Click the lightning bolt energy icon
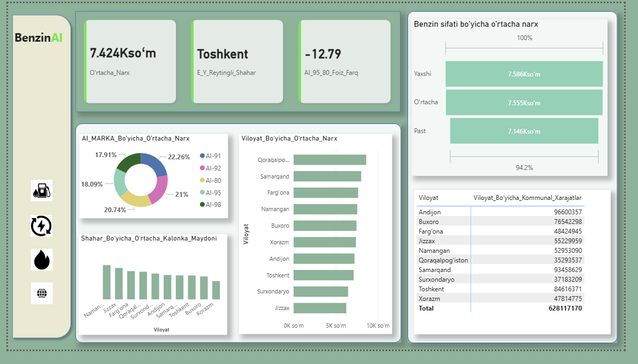 [42, 226]
